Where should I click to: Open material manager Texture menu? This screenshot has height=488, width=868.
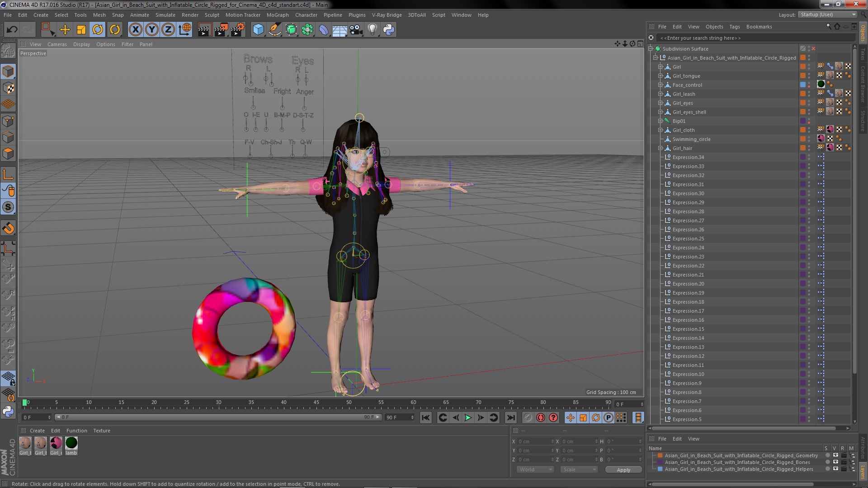pos(102,431)
